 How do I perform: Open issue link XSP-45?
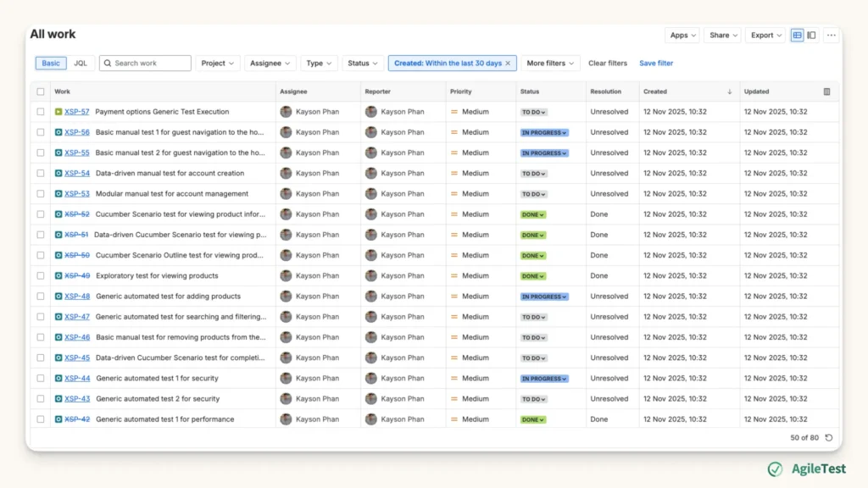tap(76, 358)
